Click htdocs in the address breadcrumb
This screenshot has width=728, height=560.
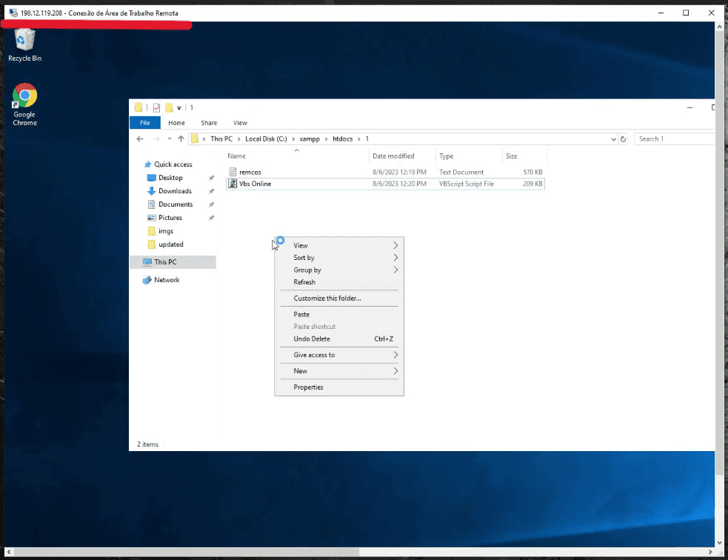point(343,139)
